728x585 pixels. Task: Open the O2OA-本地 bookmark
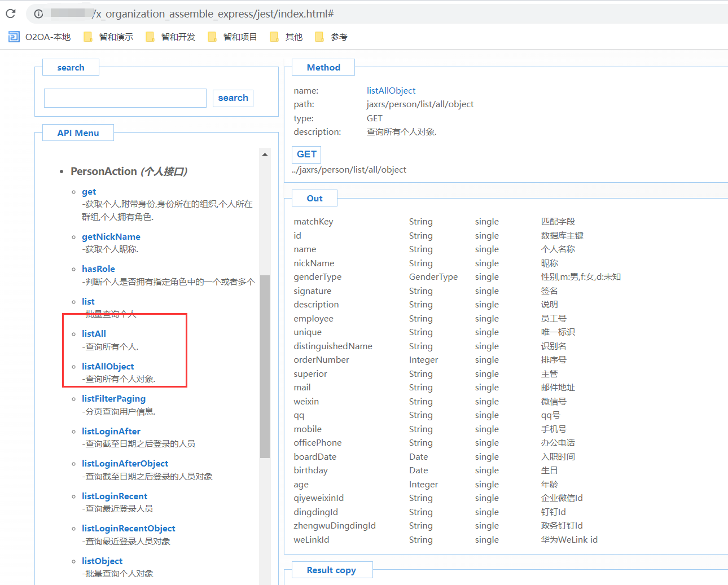(40, 37)
